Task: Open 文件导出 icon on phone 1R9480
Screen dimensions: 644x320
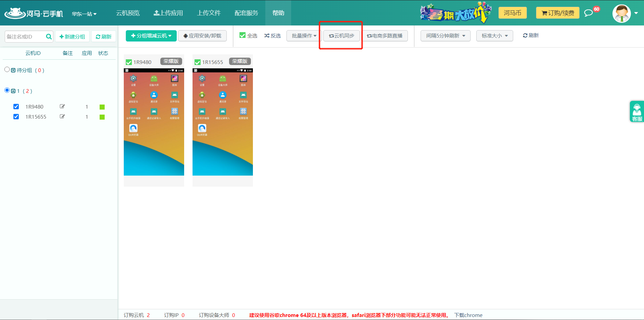Action: [x=174, y=95]
